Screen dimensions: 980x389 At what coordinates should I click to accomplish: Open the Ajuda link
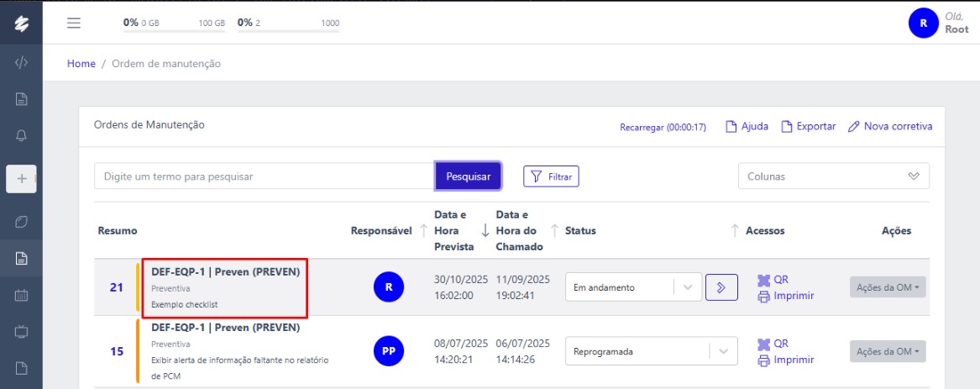pos(747,126)
